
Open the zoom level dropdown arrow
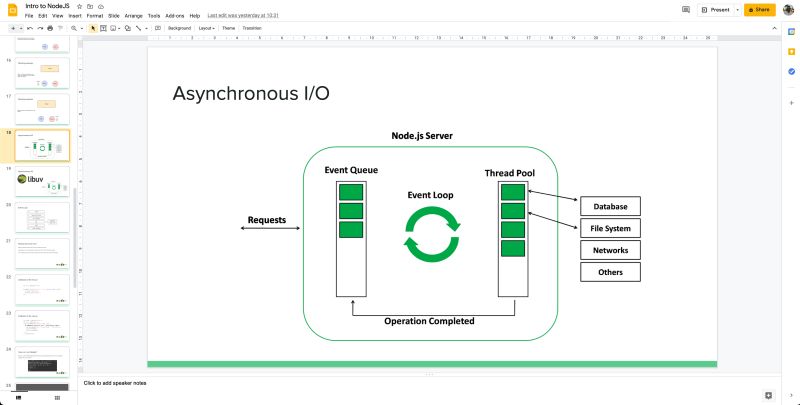(82, 28)
